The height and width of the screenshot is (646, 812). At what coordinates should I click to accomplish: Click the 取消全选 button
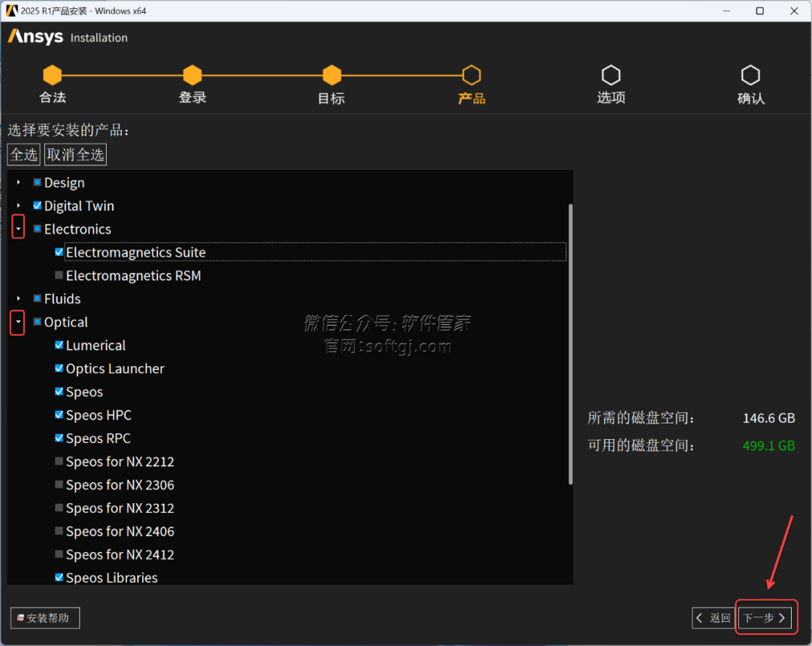76,154
